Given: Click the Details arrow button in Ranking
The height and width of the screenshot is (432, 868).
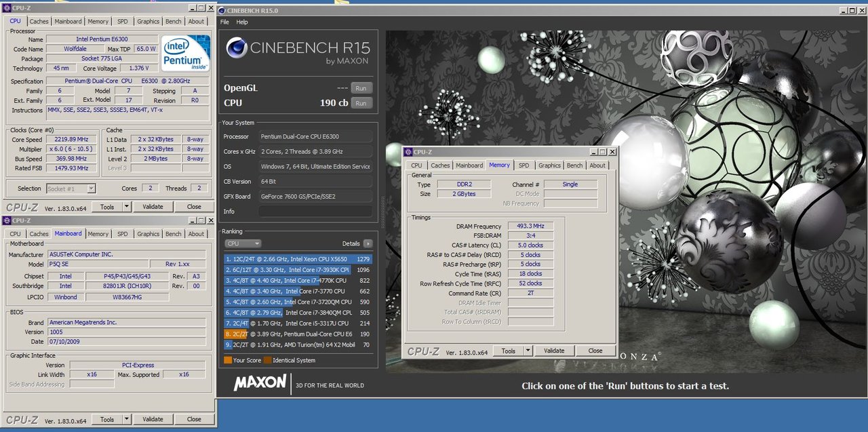Looking at the screenshot, I should coord(368,243).
